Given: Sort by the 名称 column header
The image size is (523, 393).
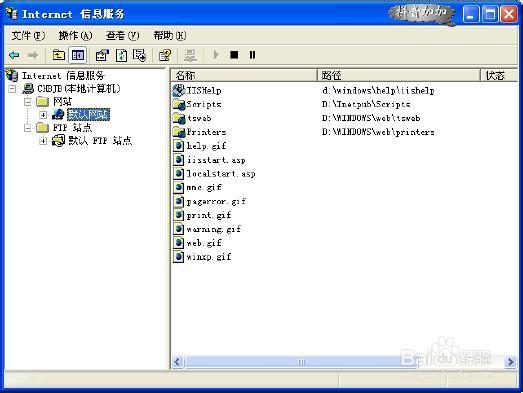Looking at the screenshot, I should (244, 76).
